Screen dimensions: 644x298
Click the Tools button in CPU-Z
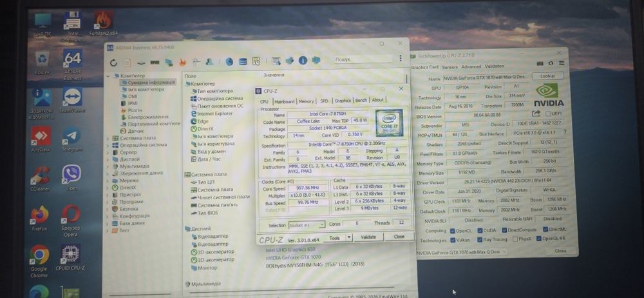(334, 238)
